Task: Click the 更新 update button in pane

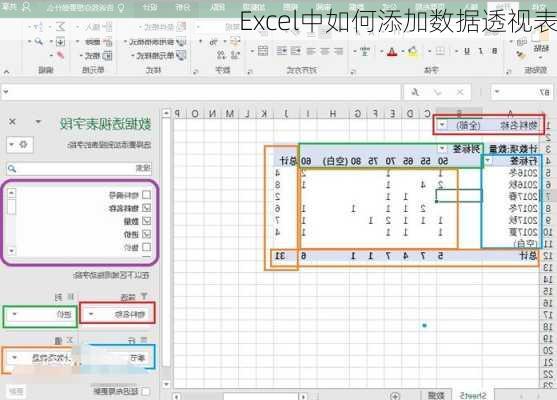Action: [x=16, y=391]
